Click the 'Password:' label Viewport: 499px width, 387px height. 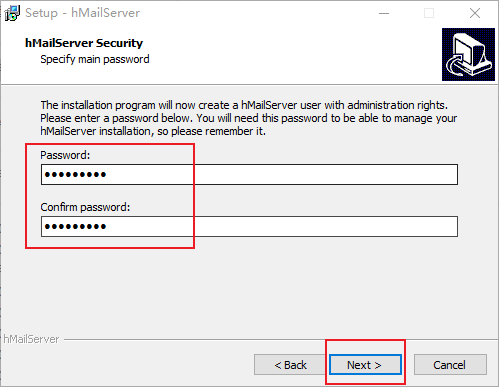coord(65,155)
